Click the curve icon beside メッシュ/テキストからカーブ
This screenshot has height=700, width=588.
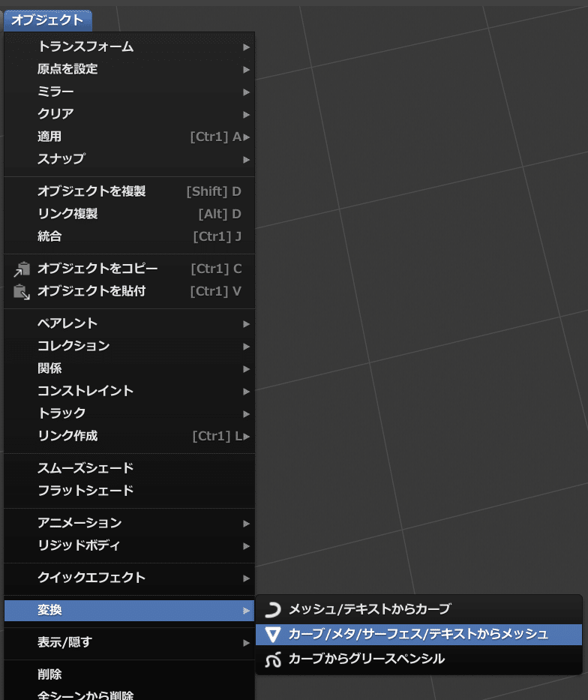pos(272,610)
